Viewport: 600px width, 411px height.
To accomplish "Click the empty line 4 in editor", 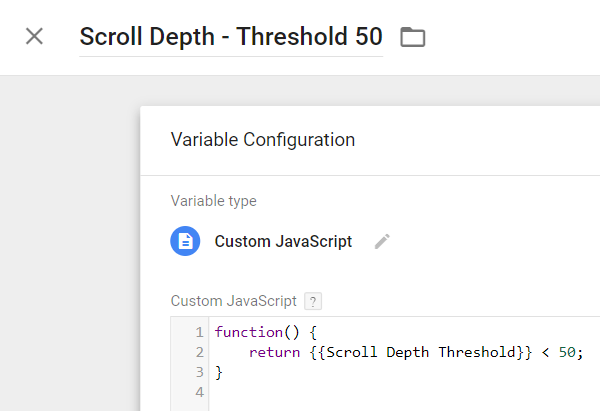I will pyautogui.click(x=350, y=392).
